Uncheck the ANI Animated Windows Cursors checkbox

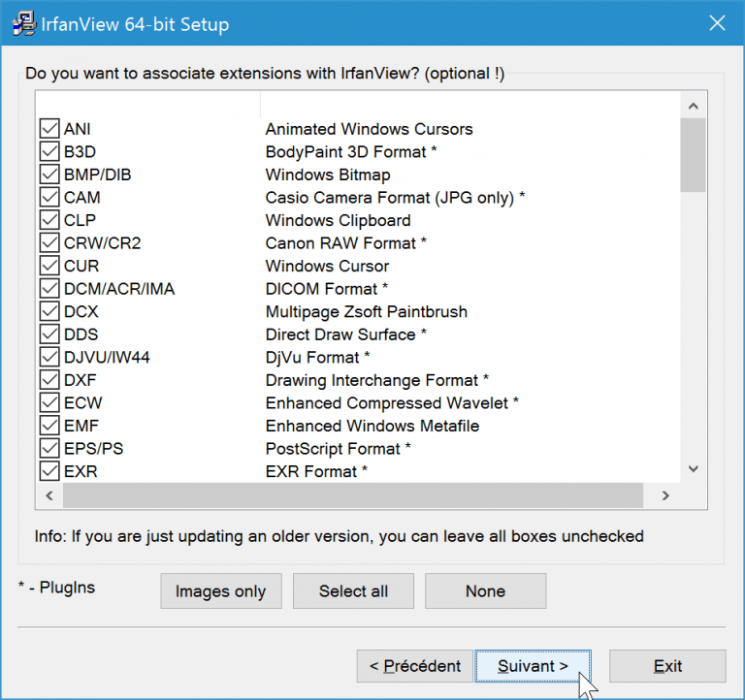(49, 129)
